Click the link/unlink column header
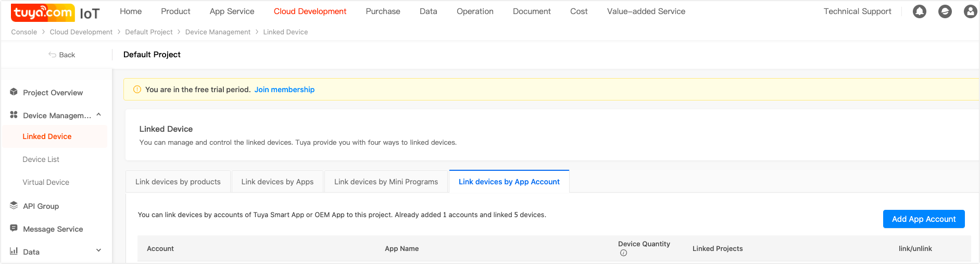The height and width of the screenshot is (264, 980). tap(915, 249)
